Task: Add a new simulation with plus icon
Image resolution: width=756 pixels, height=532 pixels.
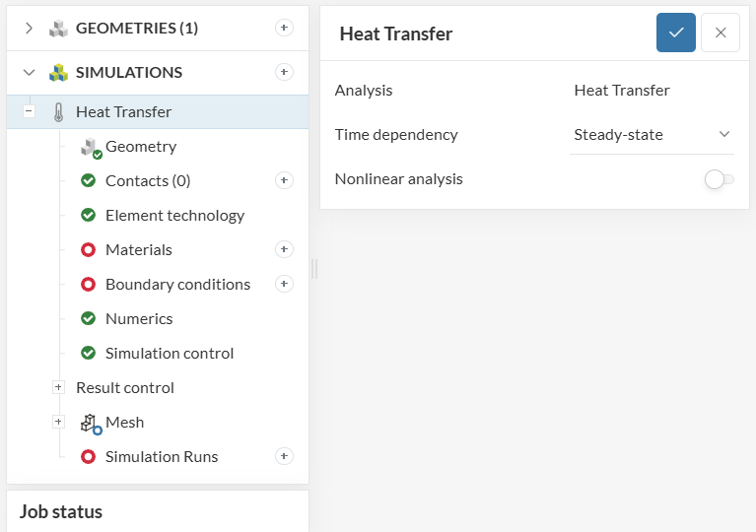Action: (x=284, y=72)
